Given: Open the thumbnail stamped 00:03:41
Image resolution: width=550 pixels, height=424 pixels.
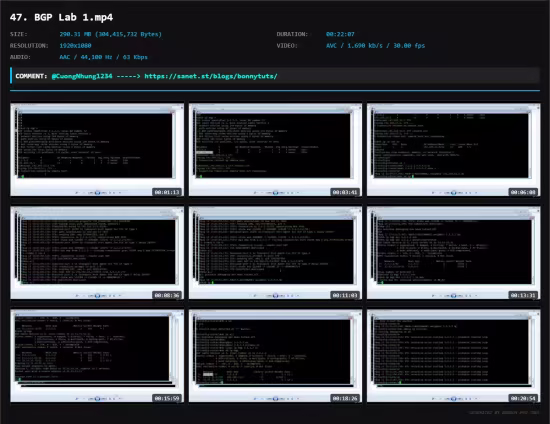Looking at the screenshot, I should (x=275, y=150).
